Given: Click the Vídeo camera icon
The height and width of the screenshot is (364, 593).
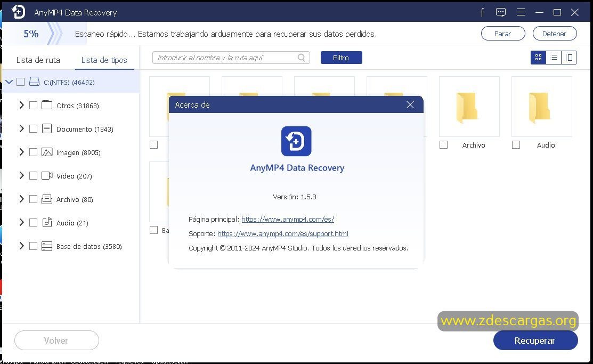Looking at the screenshot, I should (x=47, y=175).
